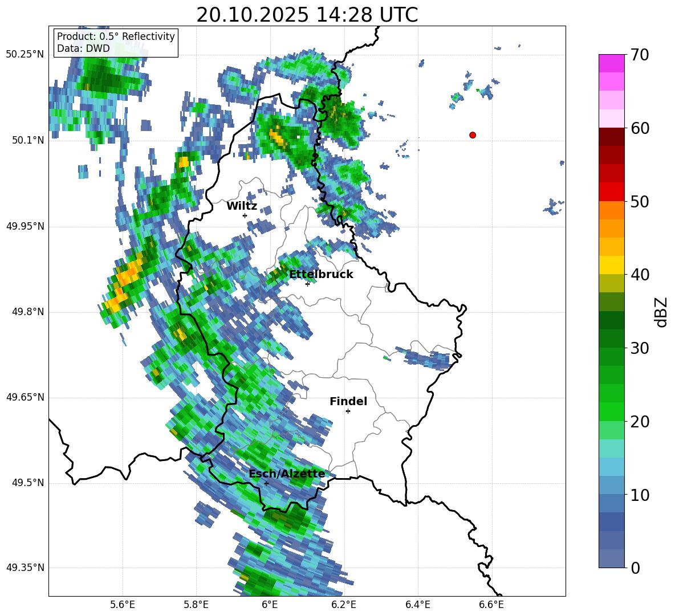675x616 pixels.
Task: Click the Findel station label
Action: click(x=348, y=401)
